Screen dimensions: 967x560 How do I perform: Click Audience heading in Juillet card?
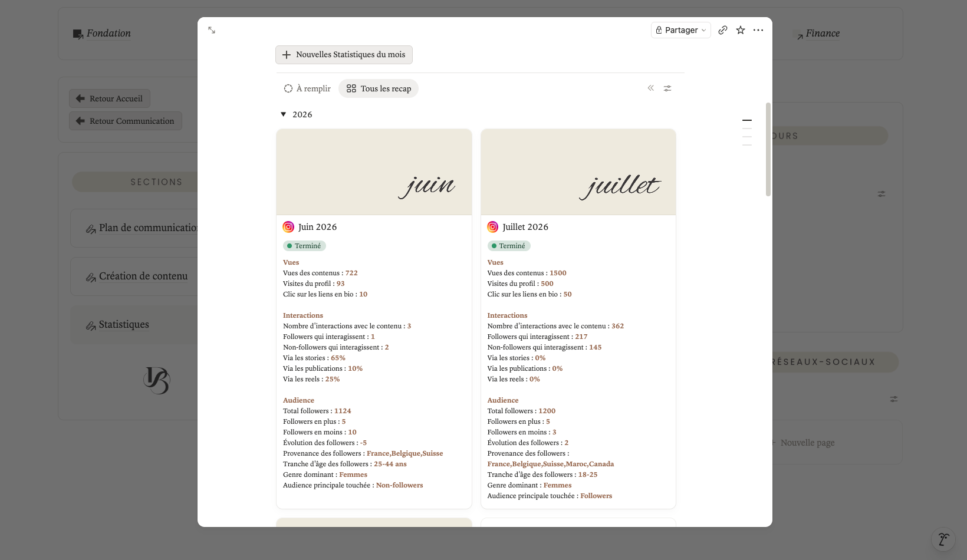tap(503, 400)
